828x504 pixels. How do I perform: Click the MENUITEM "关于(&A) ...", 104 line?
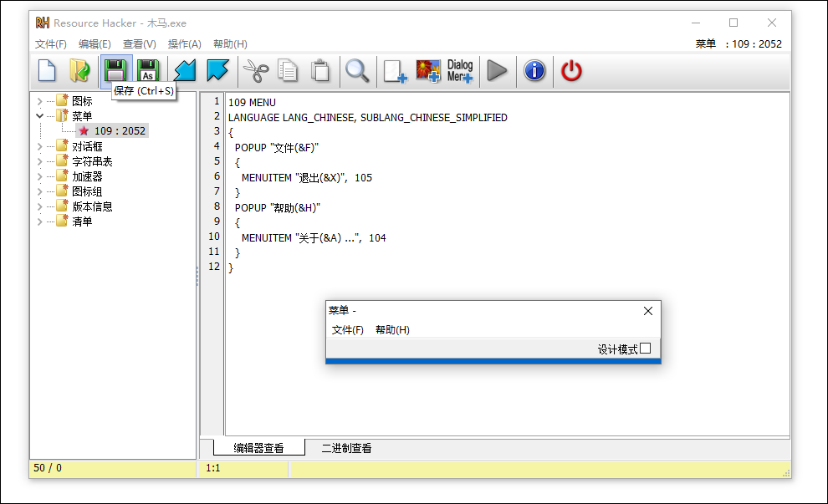[314, 238]
